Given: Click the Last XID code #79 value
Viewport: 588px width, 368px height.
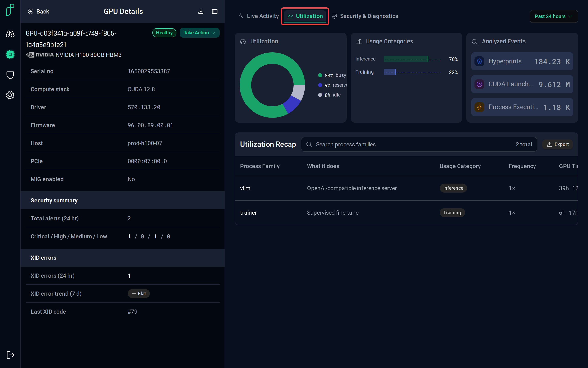Looking at the screenshot, I should [x=133, y=312].
